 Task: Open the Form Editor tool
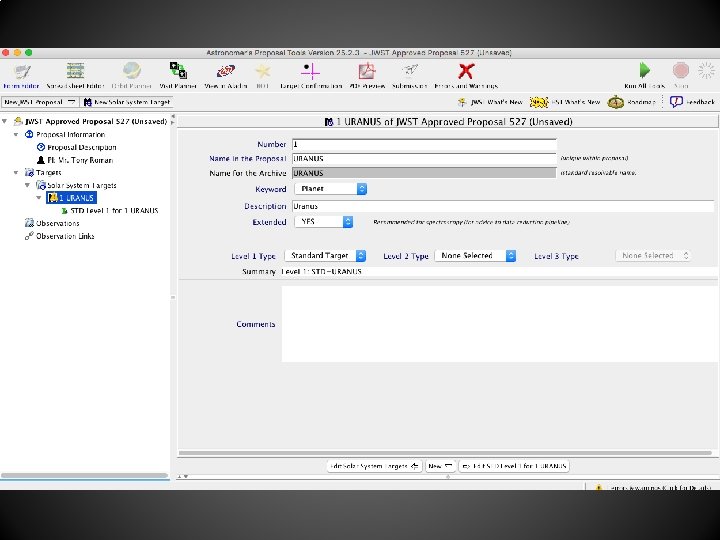[x=21, y=76]
